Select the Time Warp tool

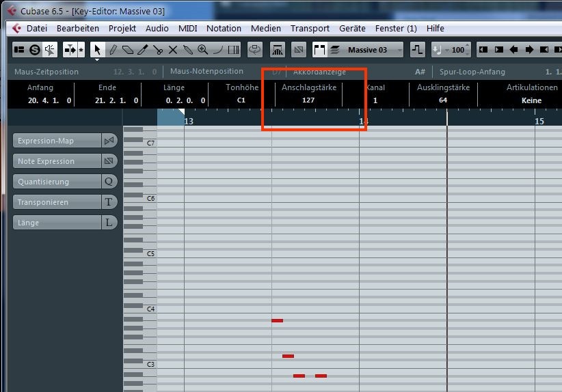click(x=233, y=50)
